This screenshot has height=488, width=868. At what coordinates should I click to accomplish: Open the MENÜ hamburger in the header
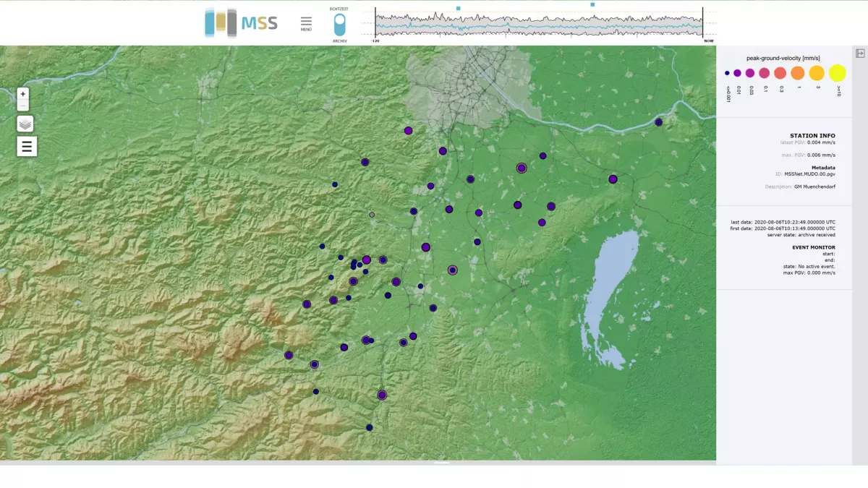click(306, 23)
